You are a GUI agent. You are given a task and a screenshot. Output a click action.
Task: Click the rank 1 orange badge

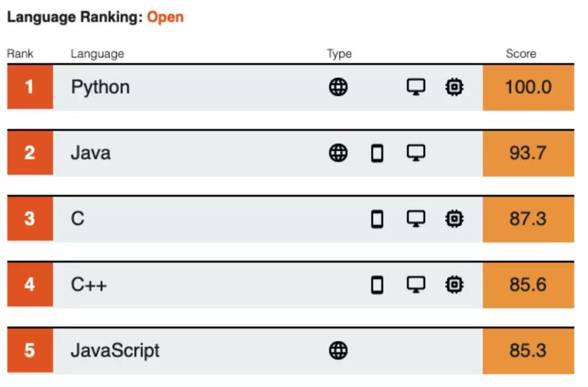pos(30,87)
